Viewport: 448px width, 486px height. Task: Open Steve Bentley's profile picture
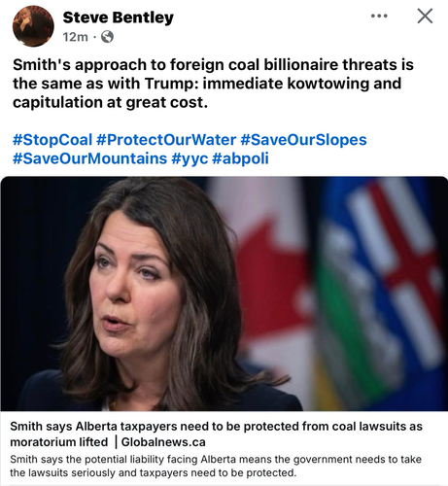[33, 26]
